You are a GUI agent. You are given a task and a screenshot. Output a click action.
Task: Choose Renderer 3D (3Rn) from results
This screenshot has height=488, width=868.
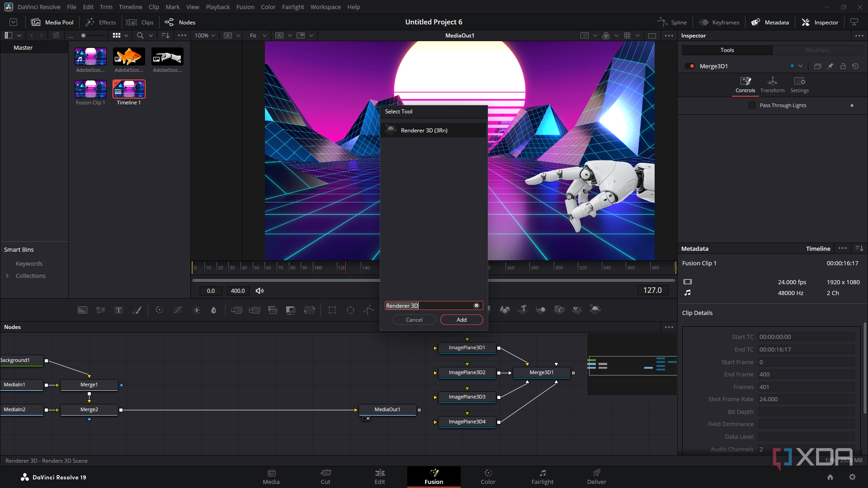click(434, 130)
